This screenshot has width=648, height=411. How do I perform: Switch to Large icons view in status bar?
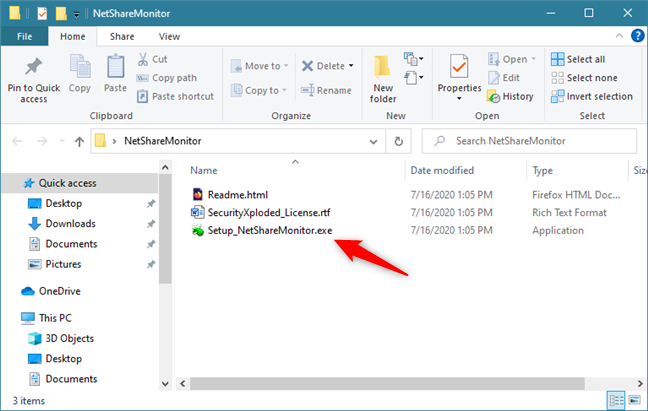click(635, 400)
